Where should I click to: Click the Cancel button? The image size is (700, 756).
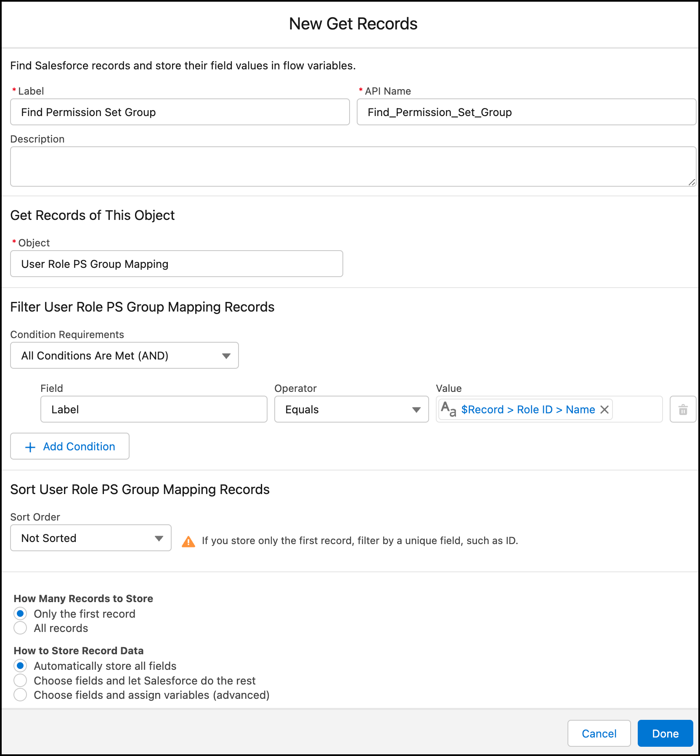point(599,734)
